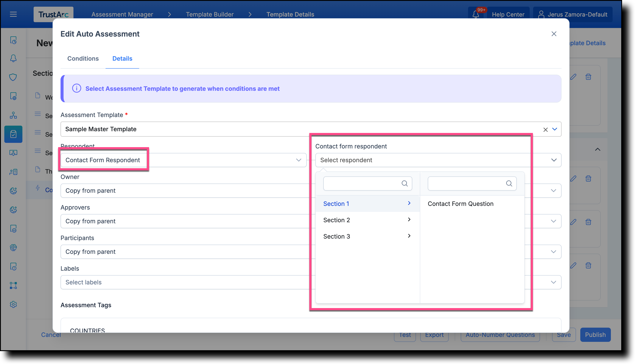The width and height of the screenshot is (635, 364).
Task: Open the sidebar hierarchy org-chart icon
Action: coord(13,115)
